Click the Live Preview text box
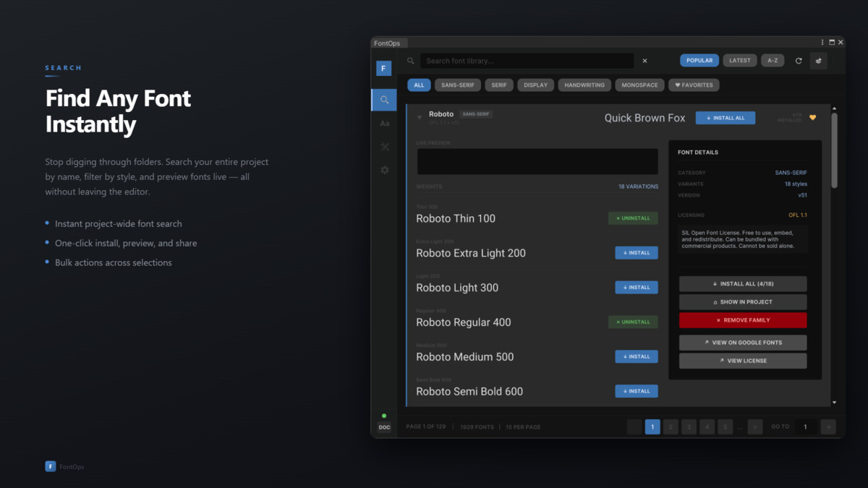Image resolution: width=868 pixels, height=488 pixels. tap(537, 162)
